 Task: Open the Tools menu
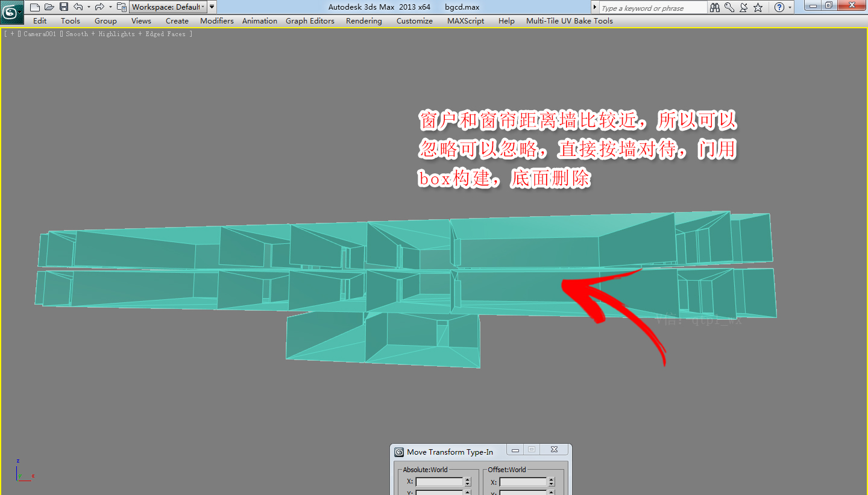pos(71,20)
